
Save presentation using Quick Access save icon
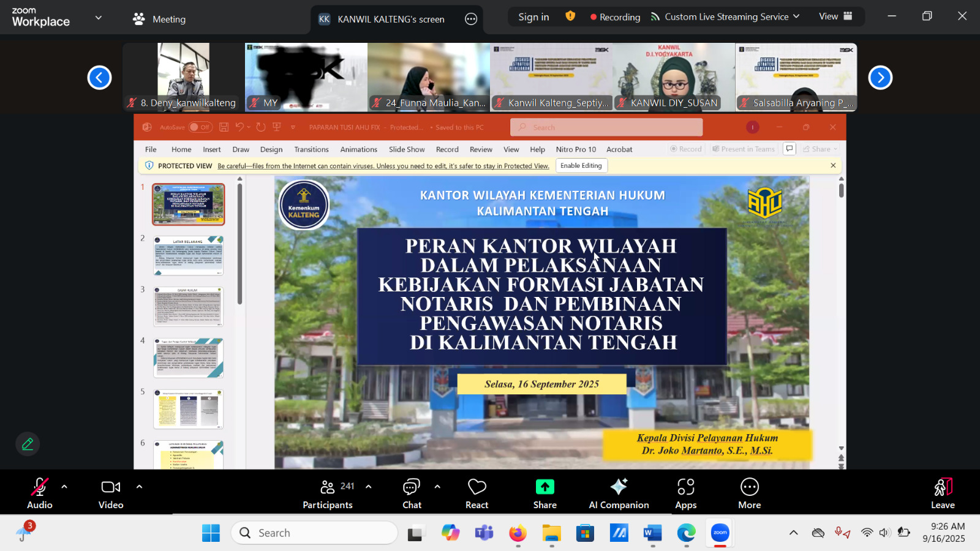pyautogui.click(x=224, y=127)
